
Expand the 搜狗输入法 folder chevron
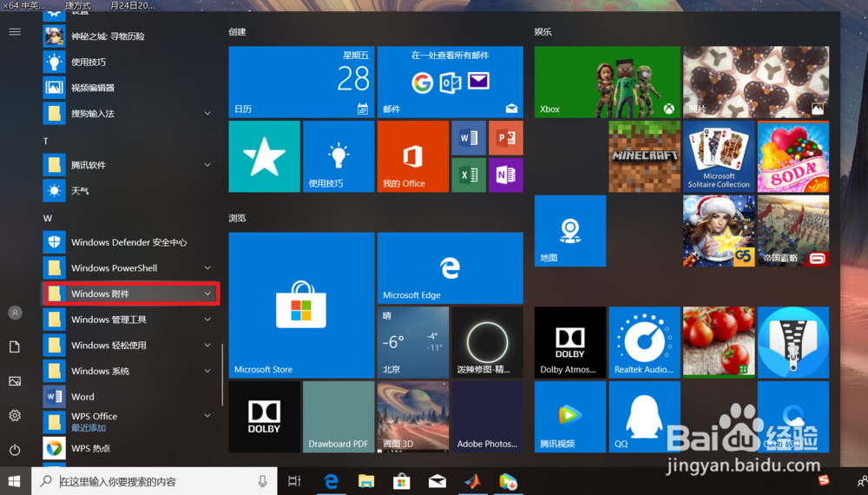click(x=207, y=114)
